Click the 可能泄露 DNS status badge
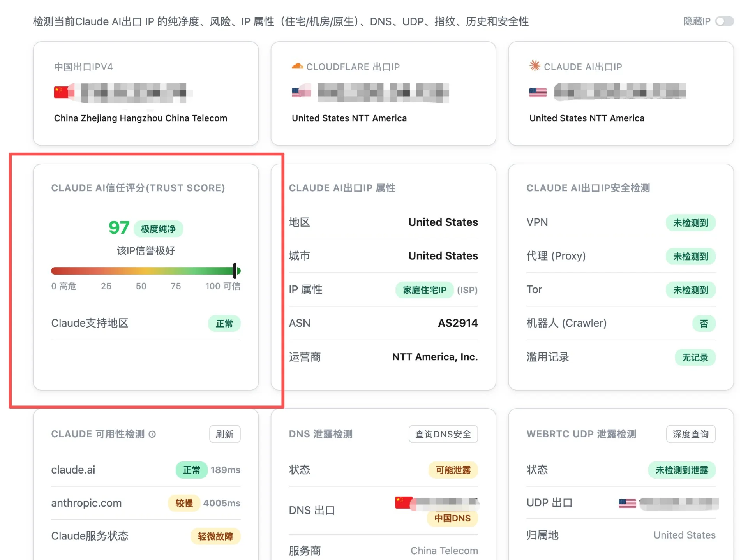The width and height of the screenshot is (748, 560). tap(453, 470)
